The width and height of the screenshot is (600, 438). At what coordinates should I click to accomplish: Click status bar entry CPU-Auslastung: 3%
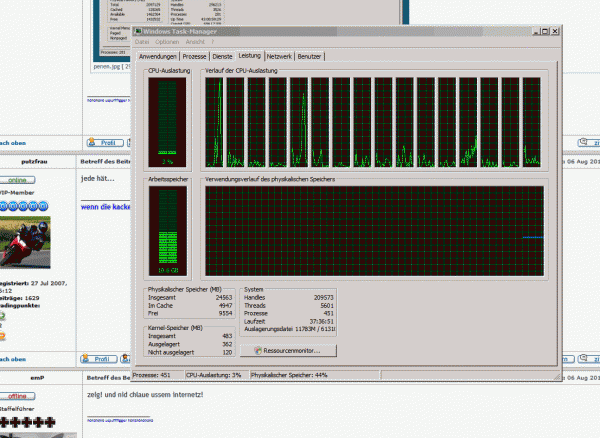[217, 375]
